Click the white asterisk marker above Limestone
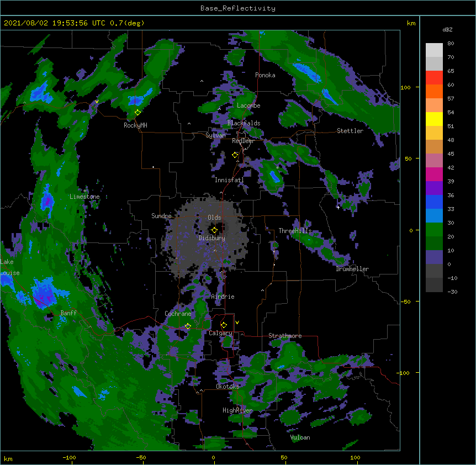This screenshot has width=476, height=465. (84, 191)
